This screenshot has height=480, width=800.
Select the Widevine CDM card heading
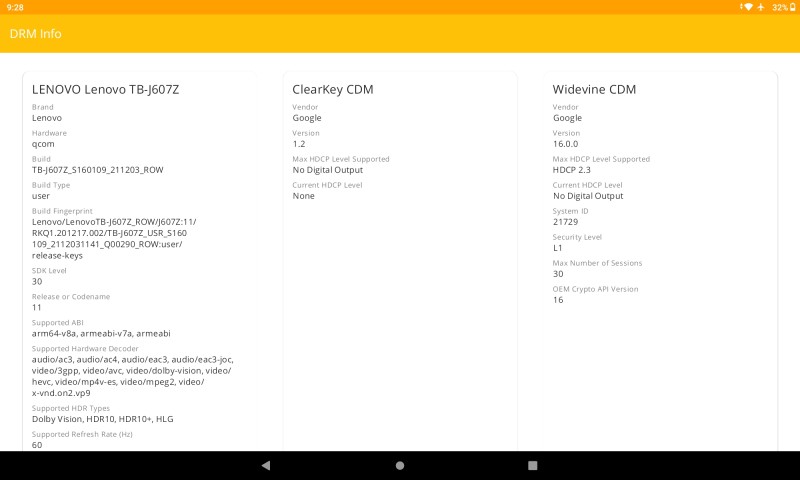[x=594, y=89]
